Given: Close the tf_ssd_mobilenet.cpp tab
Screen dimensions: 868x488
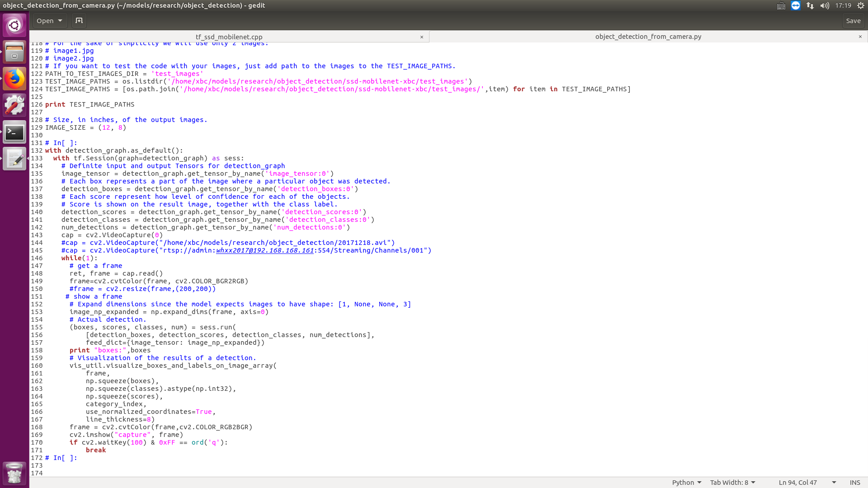Looking at the screenshot, I should [422, 37].
